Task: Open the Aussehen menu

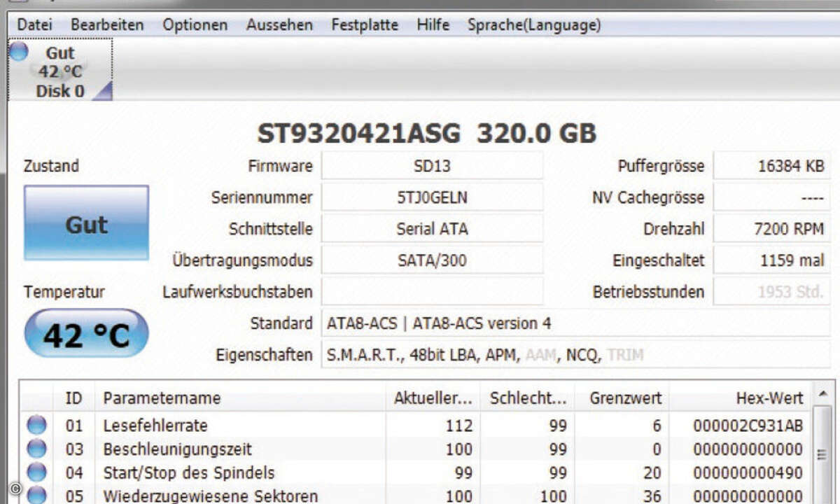Action: point(279,25)
